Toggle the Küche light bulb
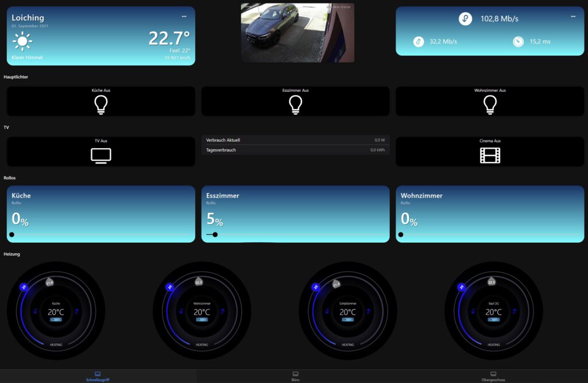The height and width of the screenshot is (383, 588). 101,105
